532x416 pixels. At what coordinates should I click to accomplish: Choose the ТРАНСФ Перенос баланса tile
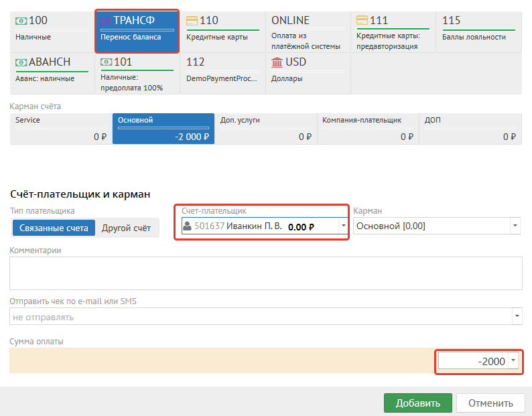[x=137, y=32]
